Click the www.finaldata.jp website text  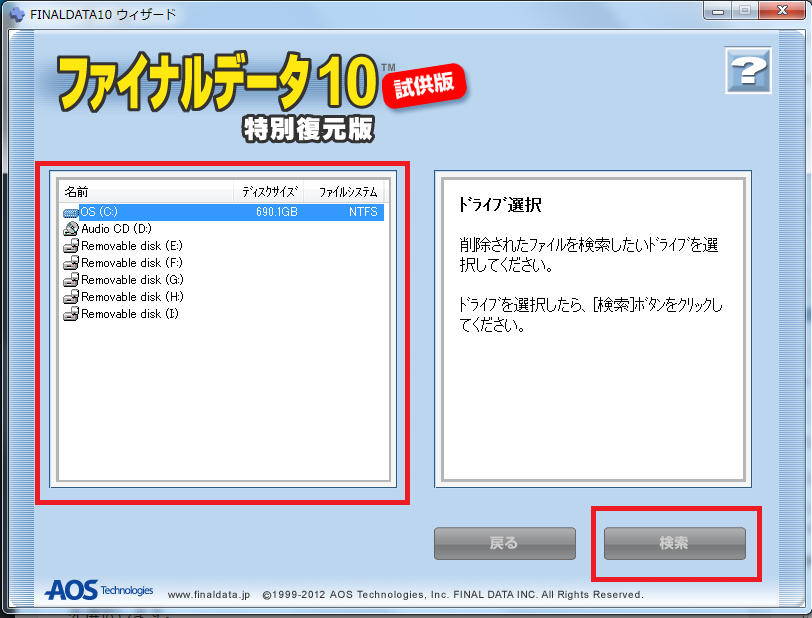(209, 595)
